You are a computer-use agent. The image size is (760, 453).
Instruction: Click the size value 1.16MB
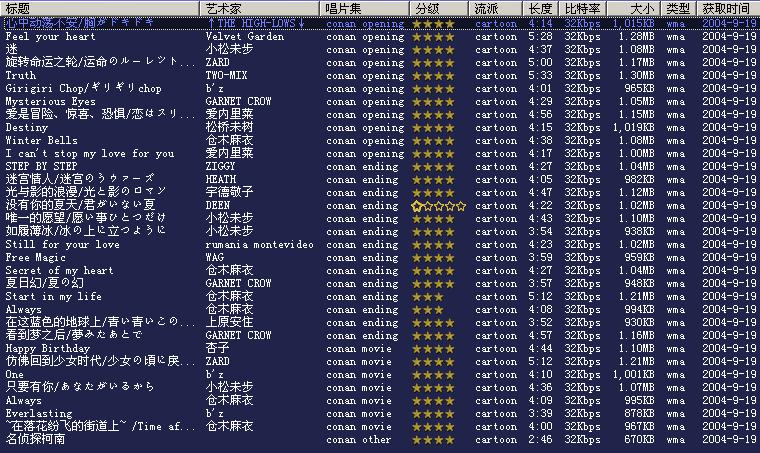point(636,336)
